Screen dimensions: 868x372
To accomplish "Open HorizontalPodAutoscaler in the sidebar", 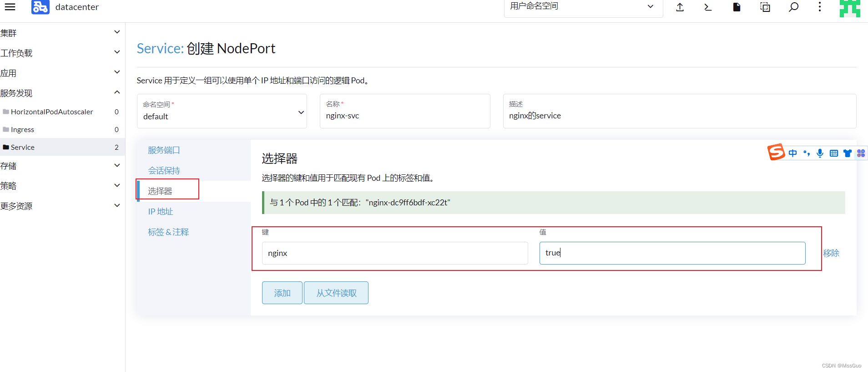I will (x=52, y=112).
